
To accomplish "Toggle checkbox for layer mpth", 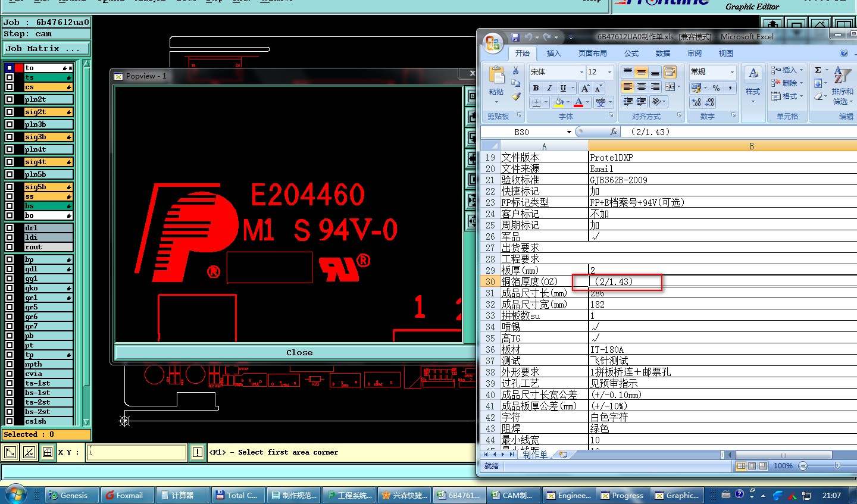I will coord(10,364).
